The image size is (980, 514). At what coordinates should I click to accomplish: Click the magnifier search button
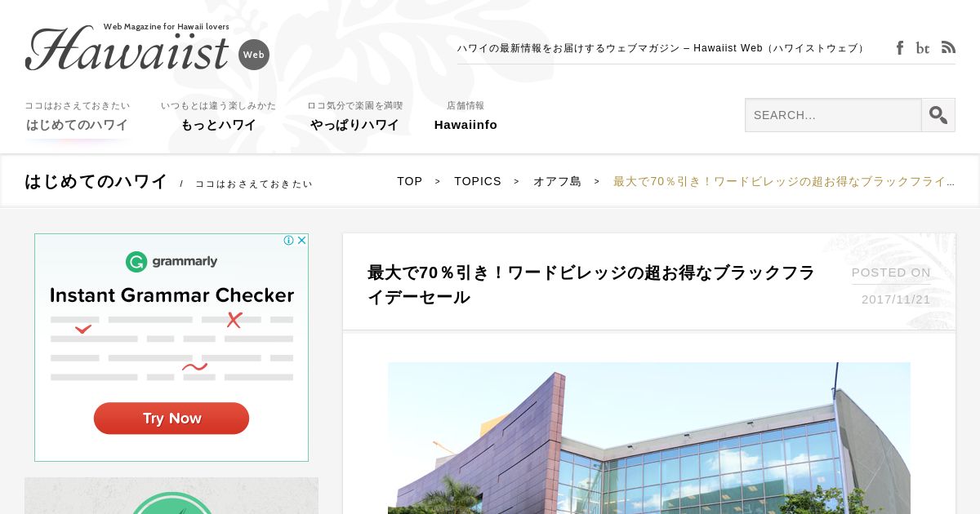click(938, 115)
